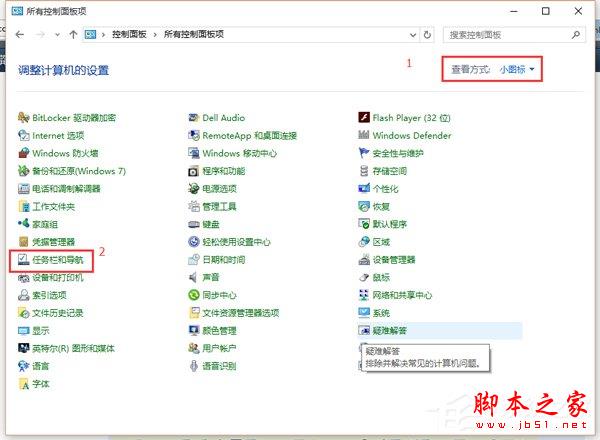Click the Windows 移动中心 icon
The width and height of the screenshot is (600, 440).
click(x=194, y=153)
